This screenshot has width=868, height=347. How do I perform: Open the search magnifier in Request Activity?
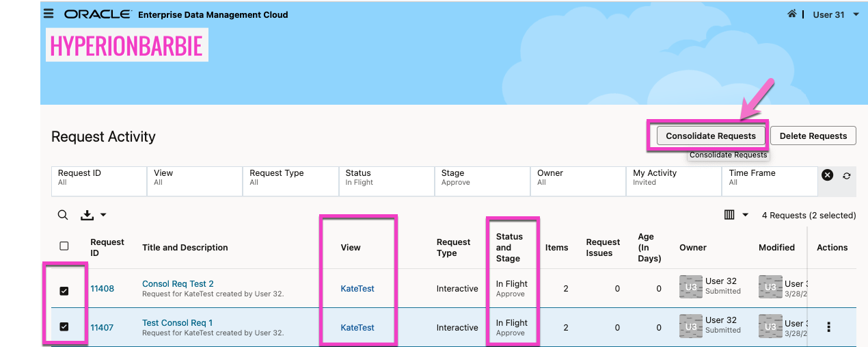pos(63,215)
